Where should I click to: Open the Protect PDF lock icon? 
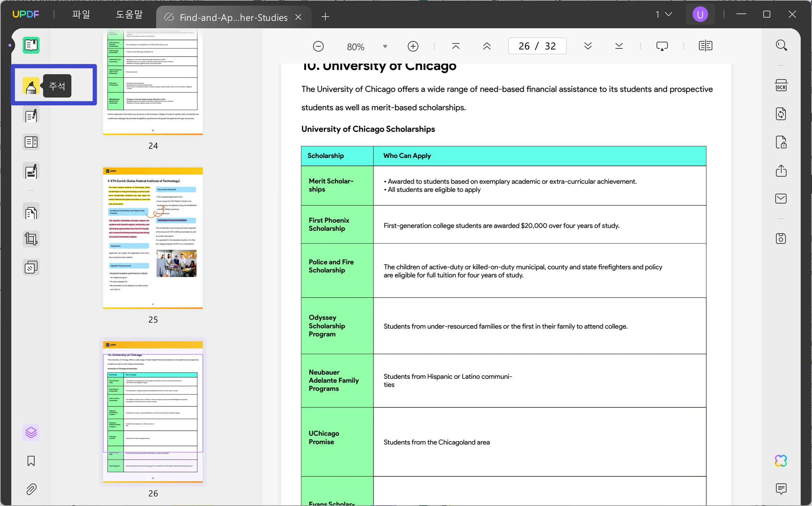pos(781,142)
